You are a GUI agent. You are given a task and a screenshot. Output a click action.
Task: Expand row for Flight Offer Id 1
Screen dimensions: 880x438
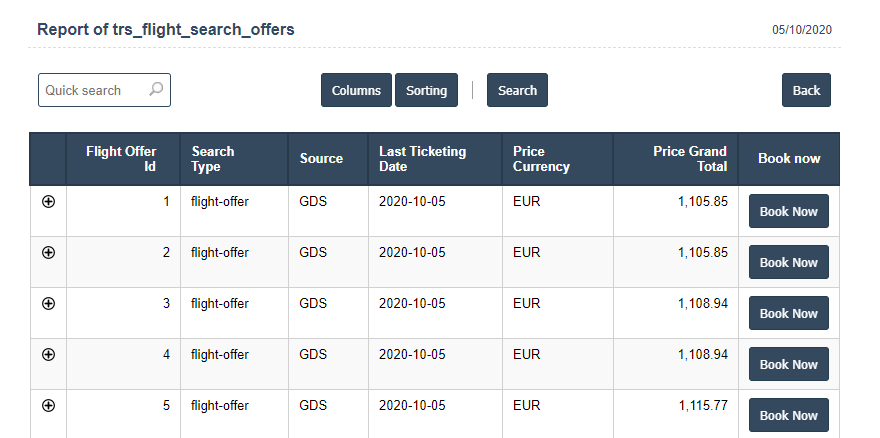[48, 201]
